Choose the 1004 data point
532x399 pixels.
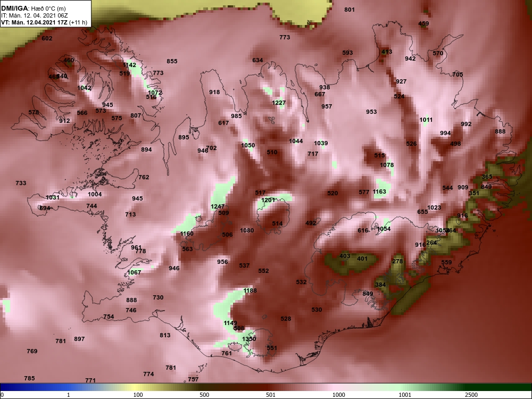pos(95,194)
